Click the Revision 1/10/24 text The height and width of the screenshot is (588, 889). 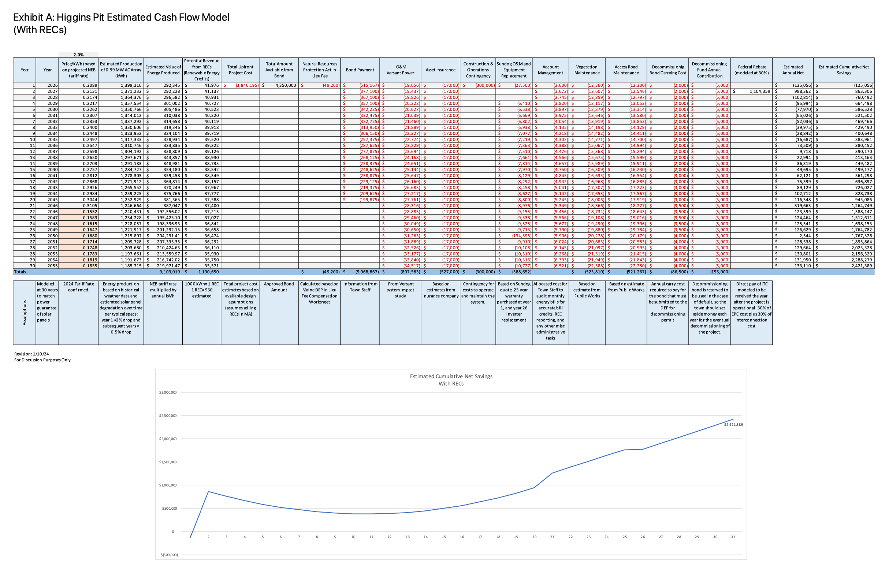31,354
